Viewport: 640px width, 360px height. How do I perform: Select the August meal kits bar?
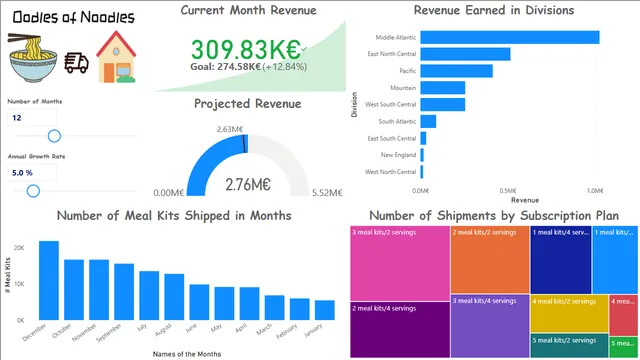(x=174, y=297)
